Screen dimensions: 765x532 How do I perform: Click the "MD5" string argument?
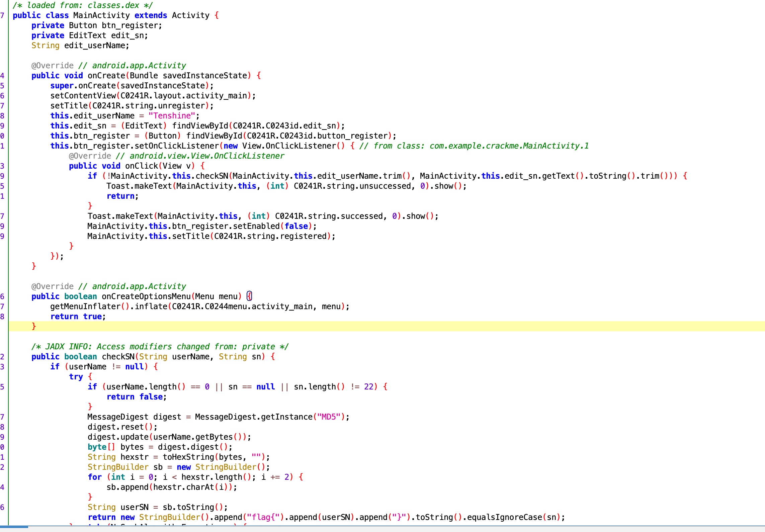(329, 417)
